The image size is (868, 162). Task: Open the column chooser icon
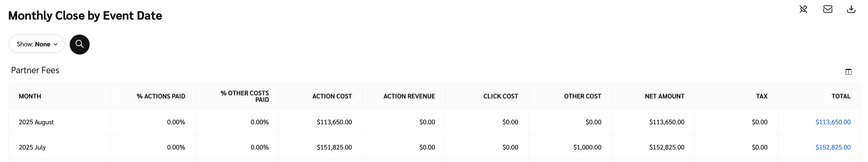coord(848,72)
